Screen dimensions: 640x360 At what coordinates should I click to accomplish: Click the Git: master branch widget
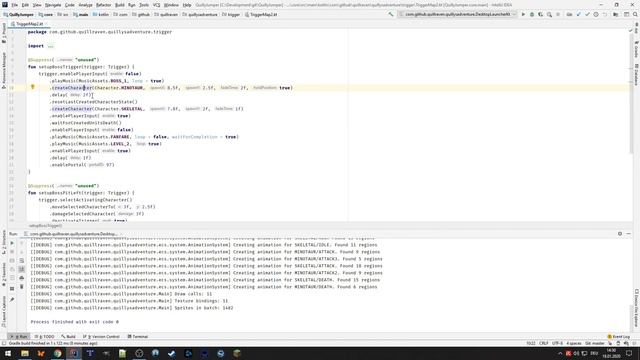pos(595,343)
